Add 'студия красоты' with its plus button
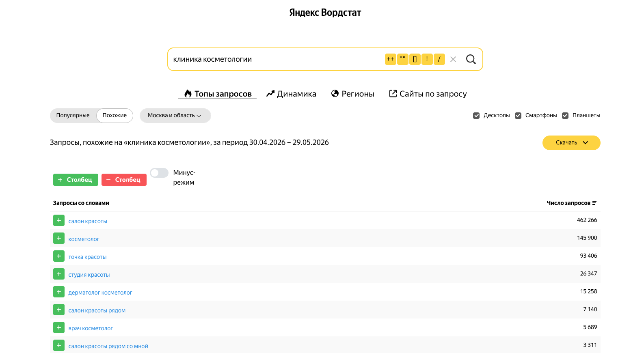Screen dimensions: 644x353 click(59, 274)
